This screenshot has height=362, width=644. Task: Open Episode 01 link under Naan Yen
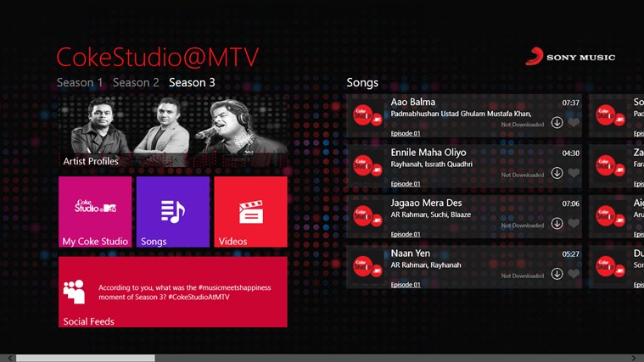click(406, 285)
